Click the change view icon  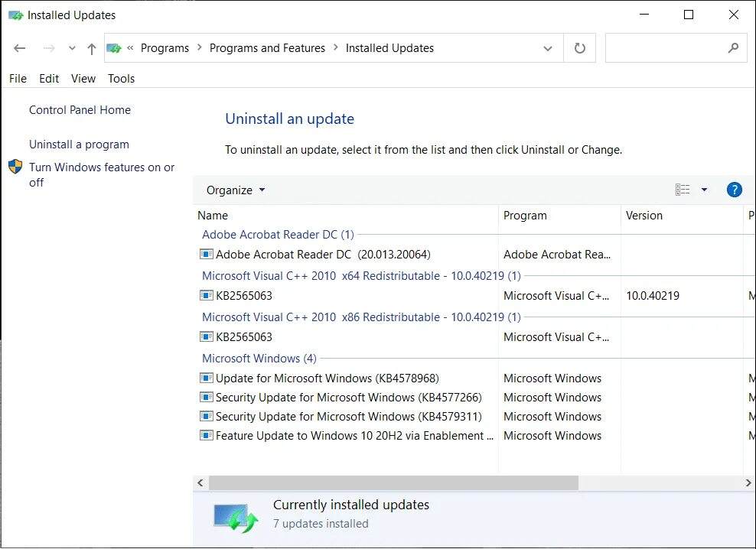(x=683, y=190)
